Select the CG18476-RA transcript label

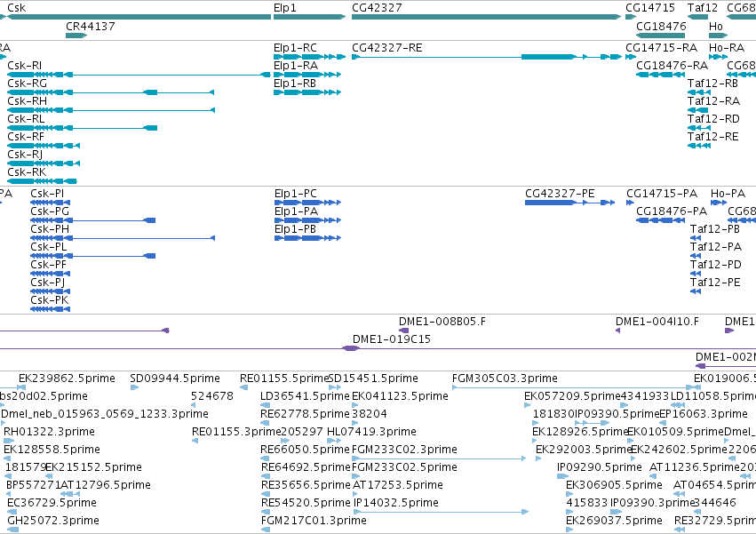click(672, 66)
